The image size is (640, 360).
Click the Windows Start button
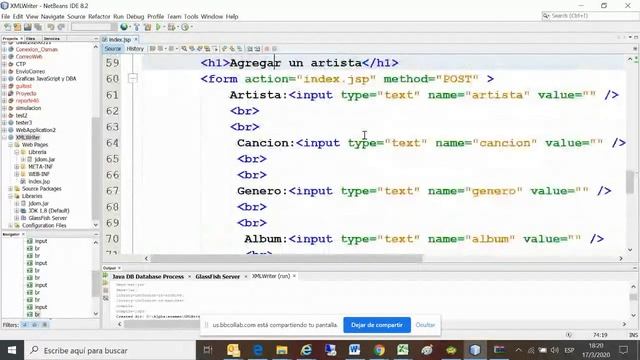pyautogui.click(x=12, y=350)
